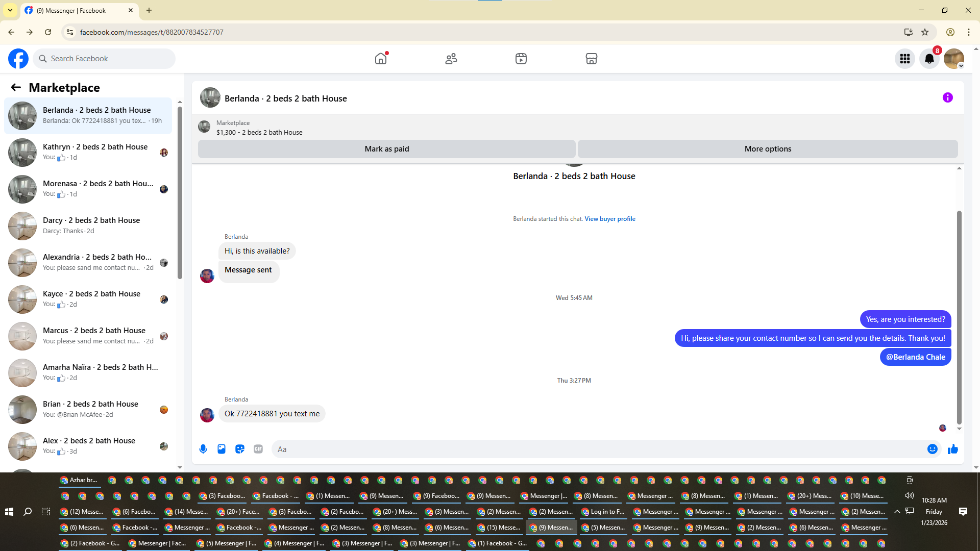The height and width of the screenshot is (551, 980).
Task: Click the chat message input field
Action: click(597, 449)
